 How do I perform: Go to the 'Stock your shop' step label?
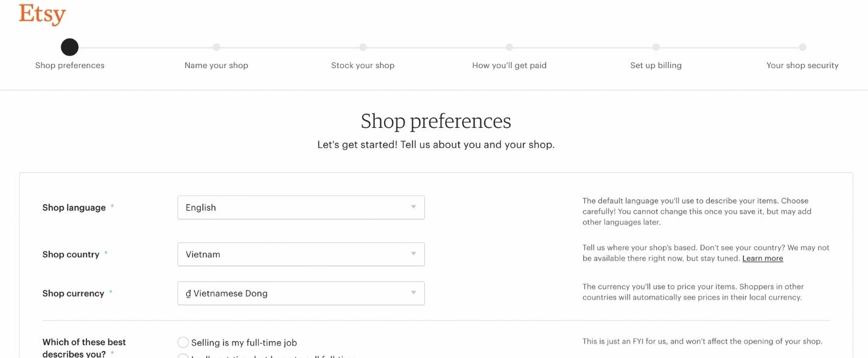[x=363, y=66]
